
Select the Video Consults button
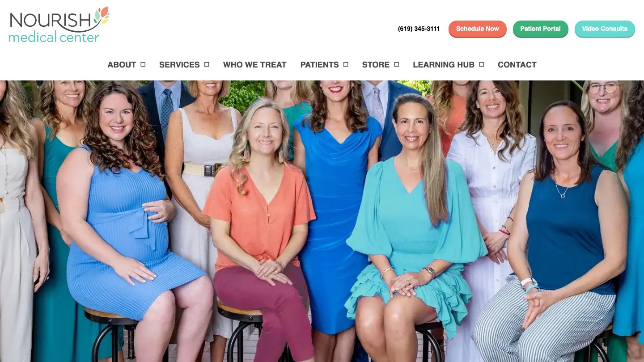tap(605, 29)
